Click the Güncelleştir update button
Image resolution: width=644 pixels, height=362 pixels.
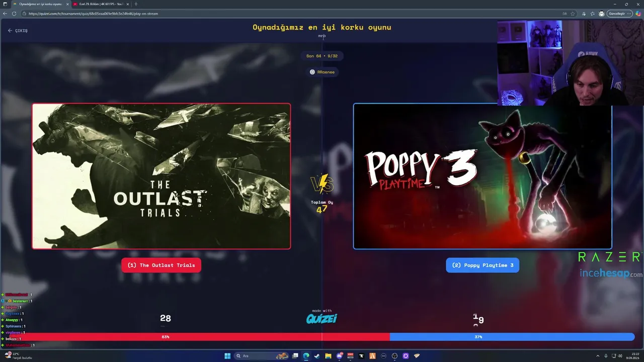point(619,14)
